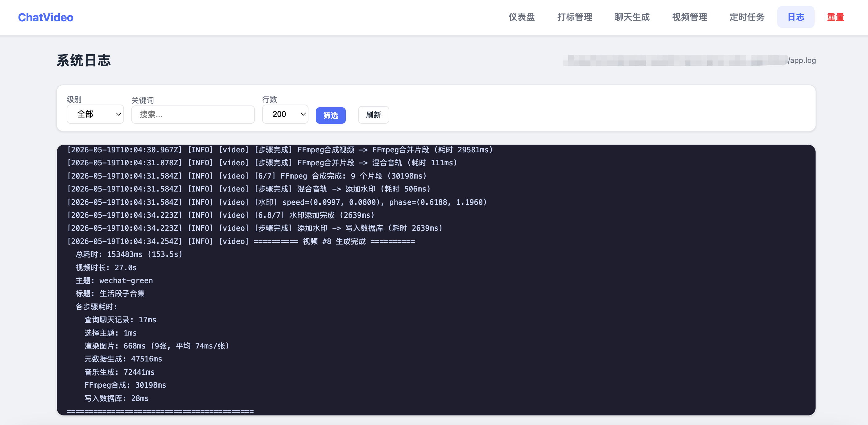The width and height of the screenshot is (868, 425).
Task: Click the 视频时长: 27.0s line
Action: (106, 268)
